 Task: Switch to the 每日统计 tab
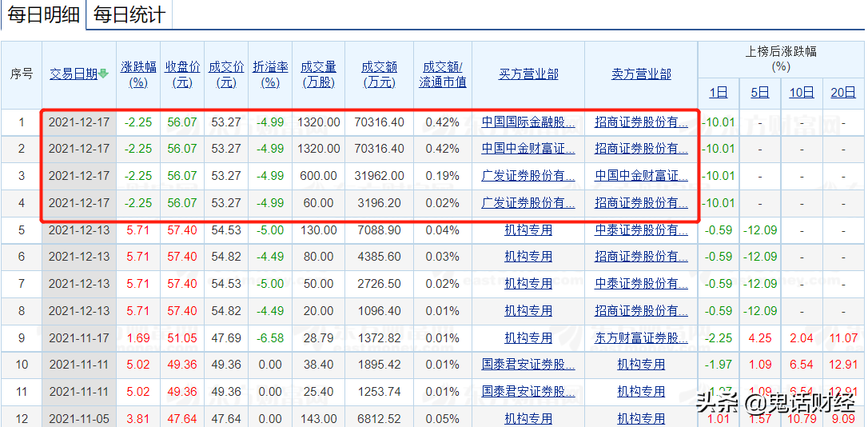129,15
